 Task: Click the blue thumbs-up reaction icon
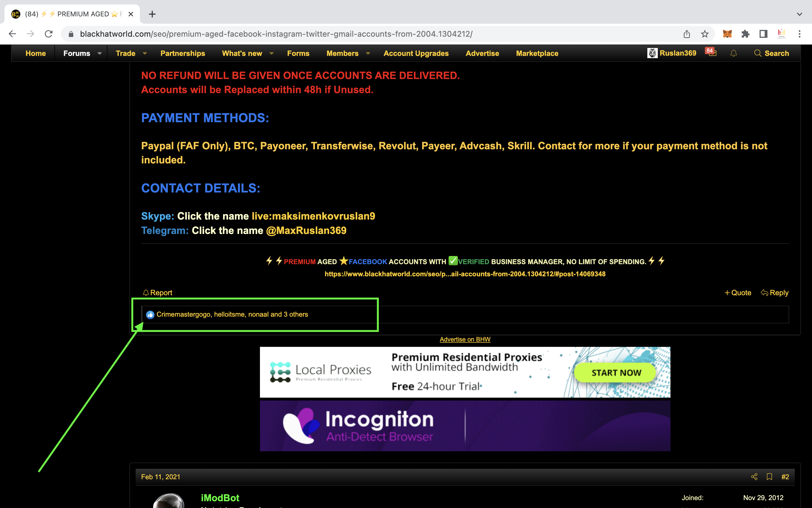click(150, 315)
